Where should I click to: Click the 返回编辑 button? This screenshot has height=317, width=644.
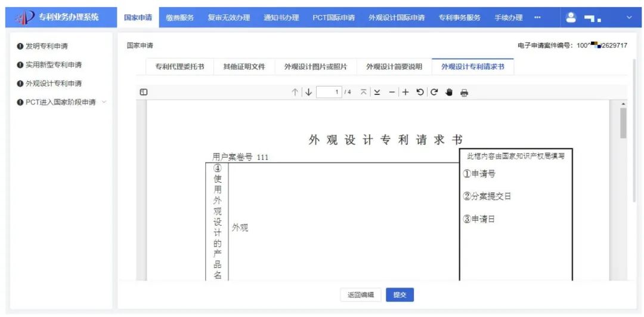(361, 295)
